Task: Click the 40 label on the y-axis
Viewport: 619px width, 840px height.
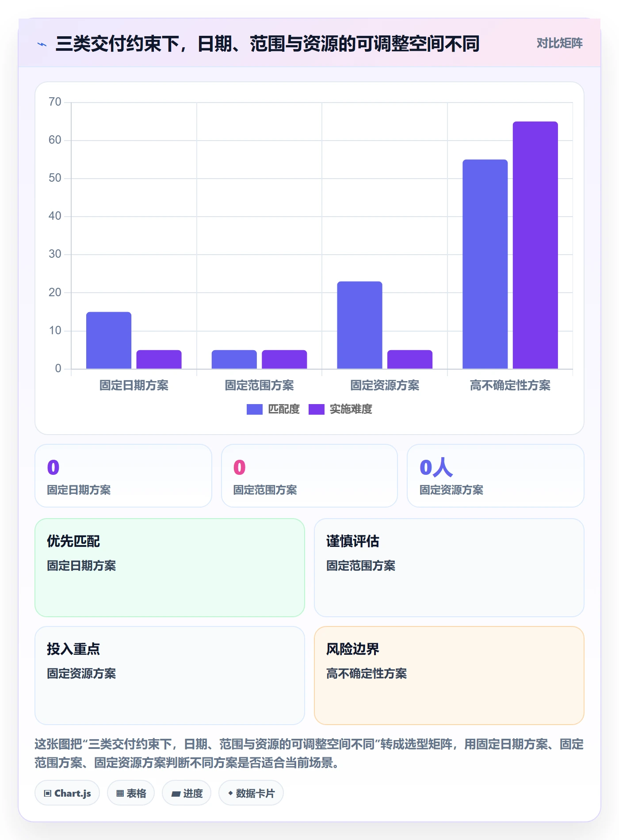Action: click(55, 216)
